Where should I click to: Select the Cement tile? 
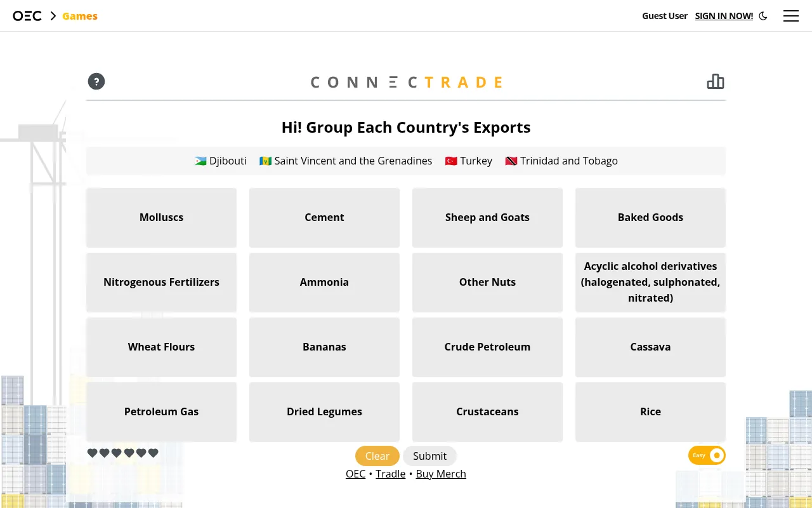(324, 217)
